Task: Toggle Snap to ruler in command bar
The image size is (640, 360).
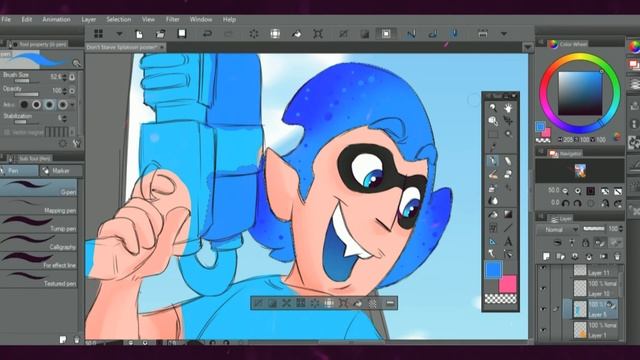Action: 411,34
